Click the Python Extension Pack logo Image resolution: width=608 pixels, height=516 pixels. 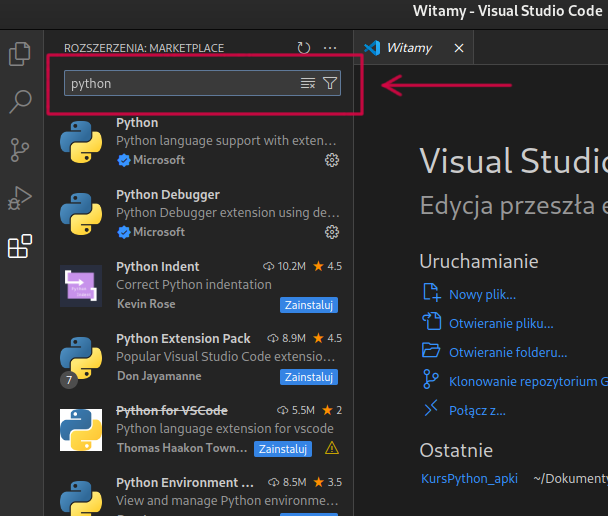pyautogui.click(x=81, y=358)
